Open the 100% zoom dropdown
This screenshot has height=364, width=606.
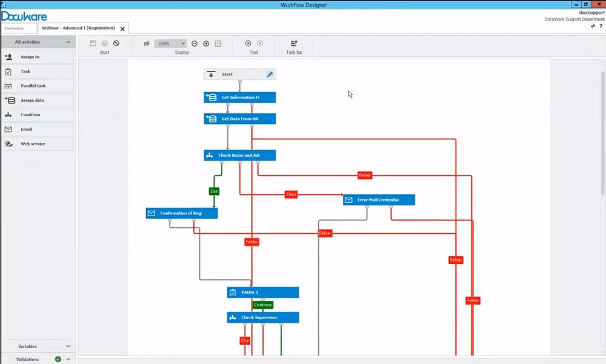coord(170,44)
